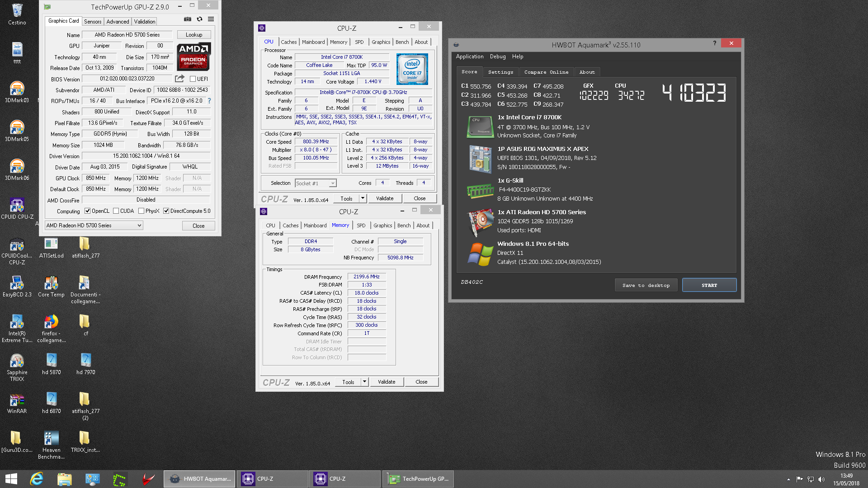Take screenshot with GPU-Z camera icon

(x=188, y=19)
